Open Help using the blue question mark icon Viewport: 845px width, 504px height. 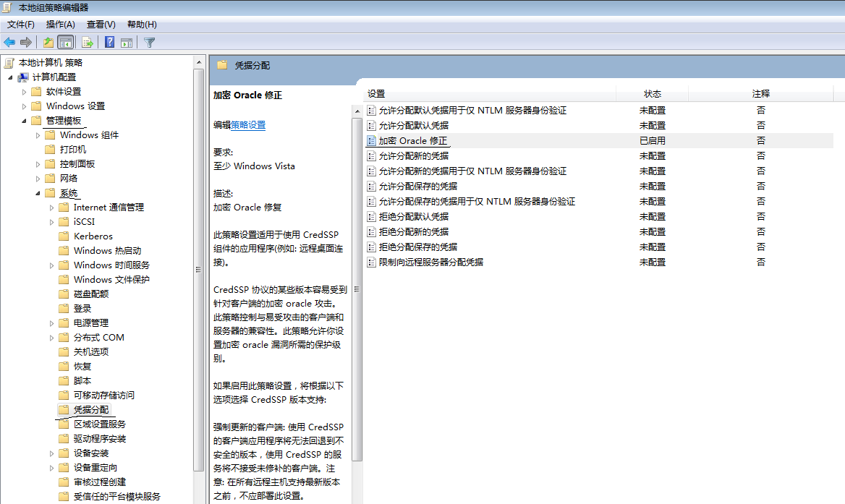pyautogui.click(x=109, y=42)
